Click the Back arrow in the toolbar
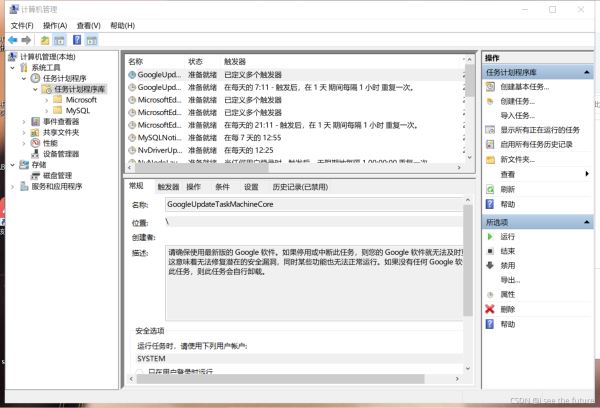600x408 pixels. click(x=11, y=40)
